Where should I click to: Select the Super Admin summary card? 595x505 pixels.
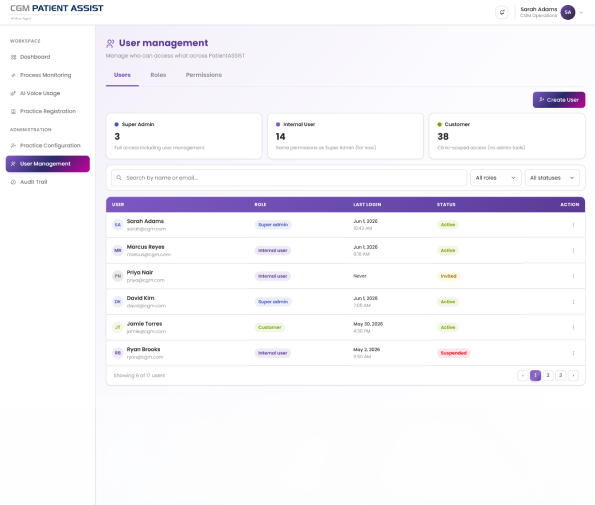(184, 136)
